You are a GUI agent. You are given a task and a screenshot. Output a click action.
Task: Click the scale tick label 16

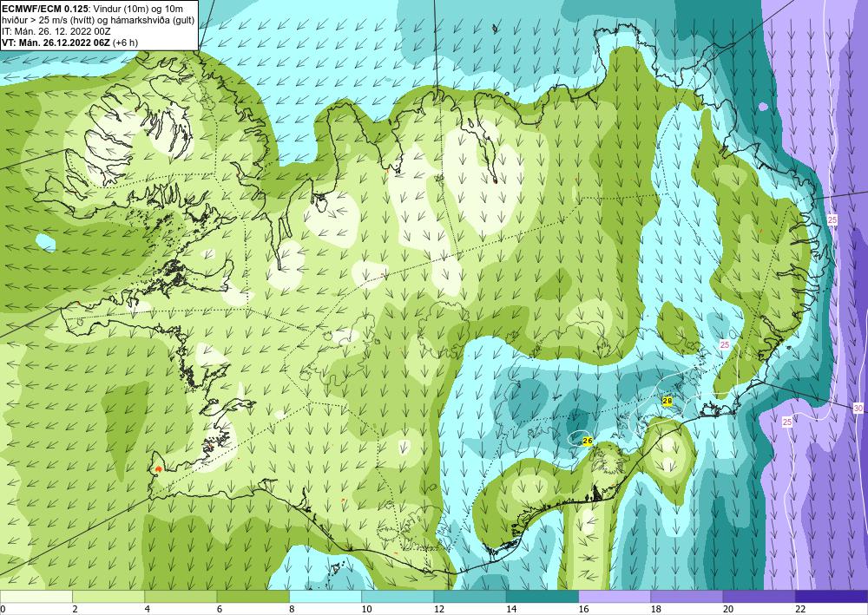[583, 609]
